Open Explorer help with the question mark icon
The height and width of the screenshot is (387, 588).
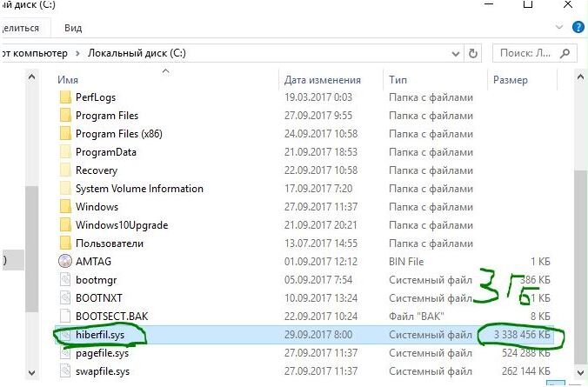pos(578,27)
